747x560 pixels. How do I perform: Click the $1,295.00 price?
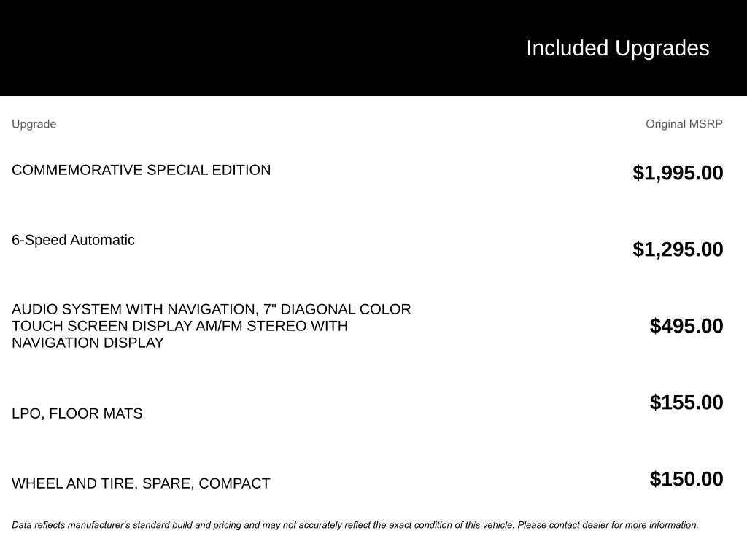point(678,249)
